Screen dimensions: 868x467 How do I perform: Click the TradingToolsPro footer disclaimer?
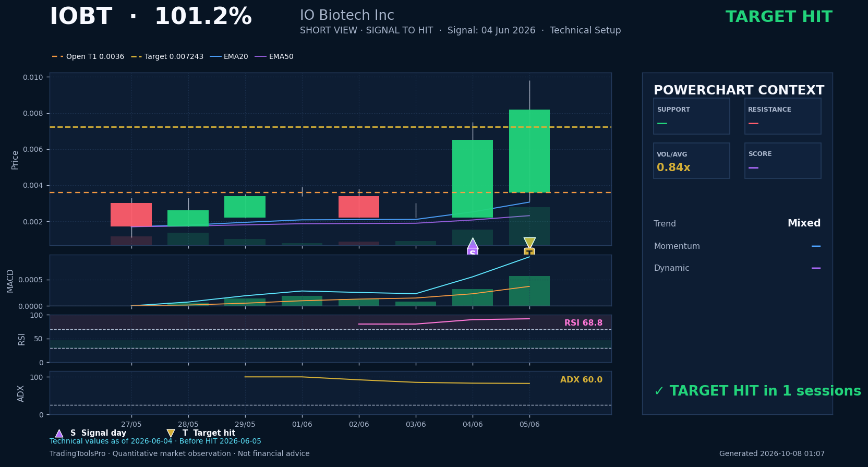(x=179, y=454)
